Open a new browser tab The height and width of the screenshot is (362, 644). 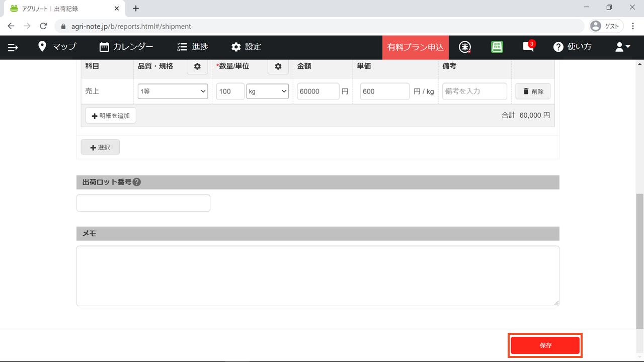tap(136, 9)
